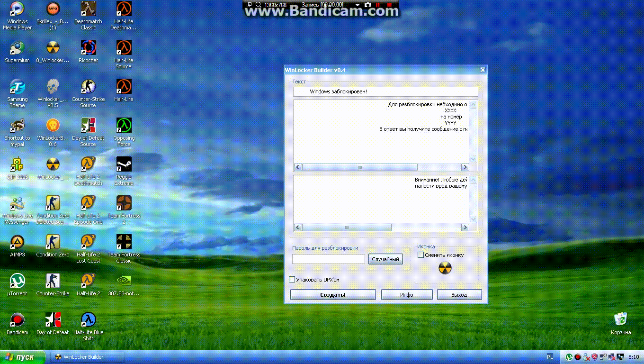This screenshot has width=644, height=364.
Task: Select the Peggle Extreme desktop icon
Action: click(x=124, y=171)
